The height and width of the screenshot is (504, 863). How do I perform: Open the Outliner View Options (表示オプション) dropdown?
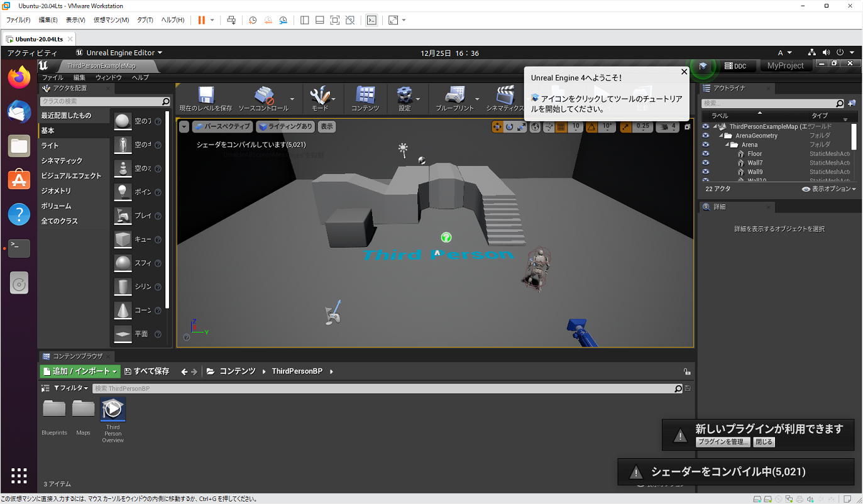(829, 189)
